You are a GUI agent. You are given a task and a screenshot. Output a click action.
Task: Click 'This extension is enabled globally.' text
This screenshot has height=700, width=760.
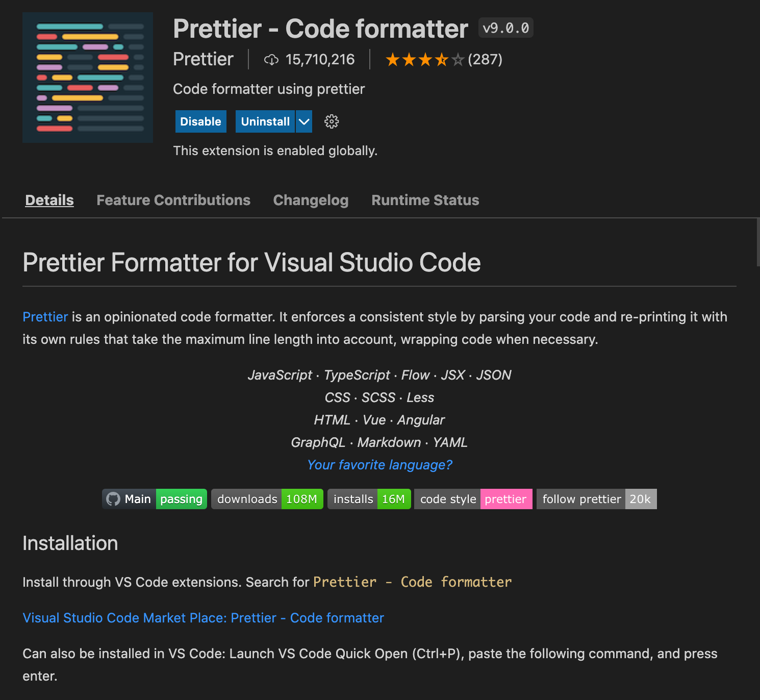275,151
